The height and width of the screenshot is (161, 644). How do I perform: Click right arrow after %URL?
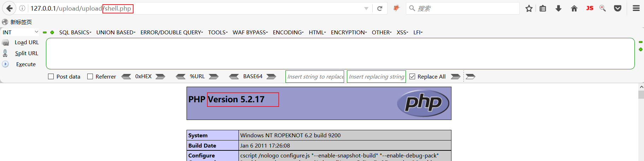[214, 76]
